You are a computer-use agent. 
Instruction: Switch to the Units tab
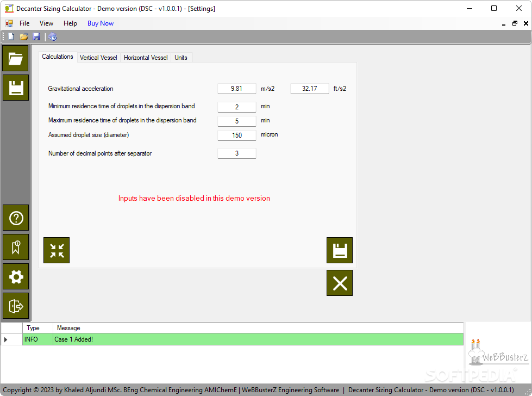pyautogui.click(x=181, y=58)
